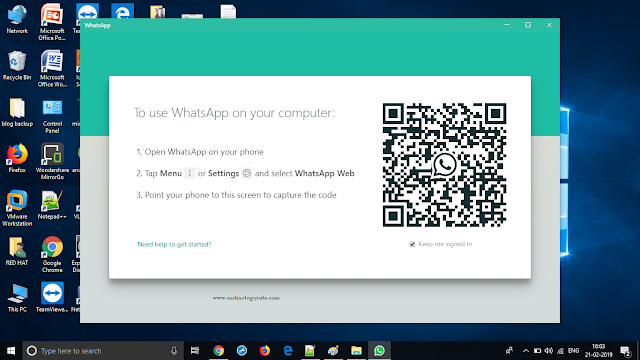640x360 pixels.
Task: Click the WhatsApp QR code image
Action: 444,165
